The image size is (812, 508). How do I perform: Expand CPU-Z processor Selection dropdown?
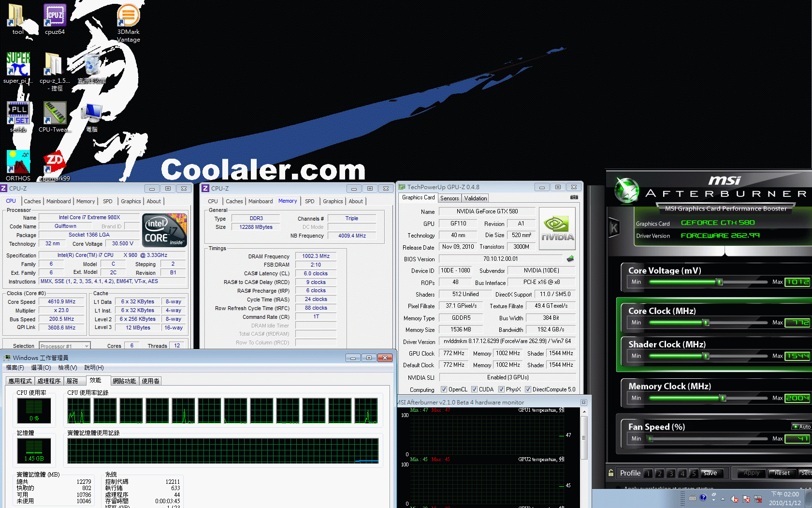pyautogui.click(x=87, y=346)
